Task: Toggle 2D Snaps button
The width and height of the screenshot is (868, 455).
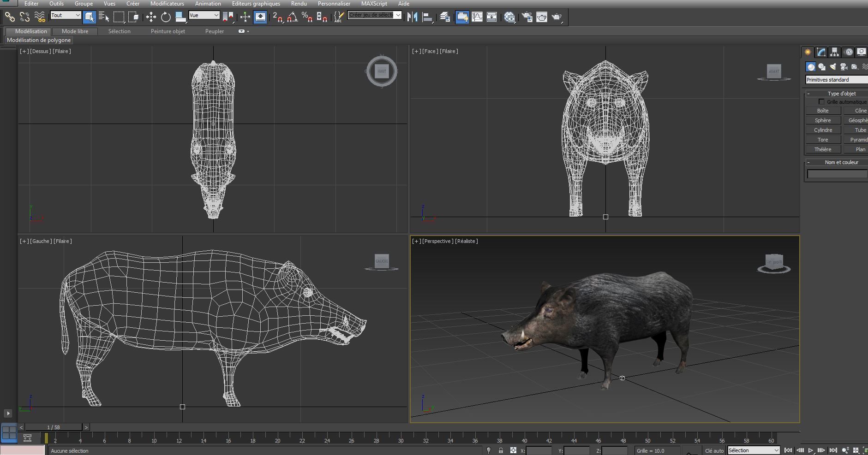Action: click(277, 17)
